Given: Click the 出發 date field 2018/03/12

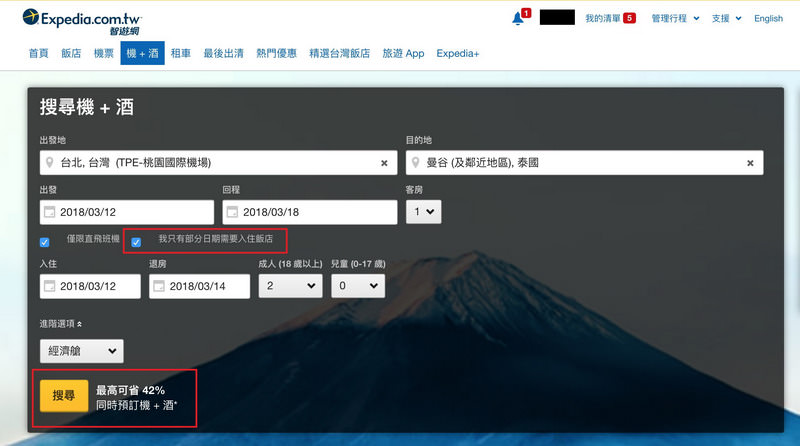Looking at the screenshot, I should pos(127,212).
